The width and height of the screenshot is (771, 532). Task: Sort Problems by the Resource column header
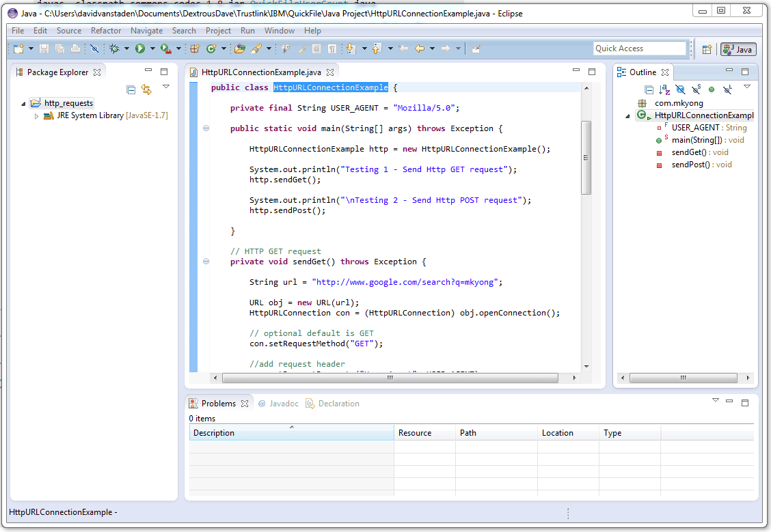tap(424, 433)
